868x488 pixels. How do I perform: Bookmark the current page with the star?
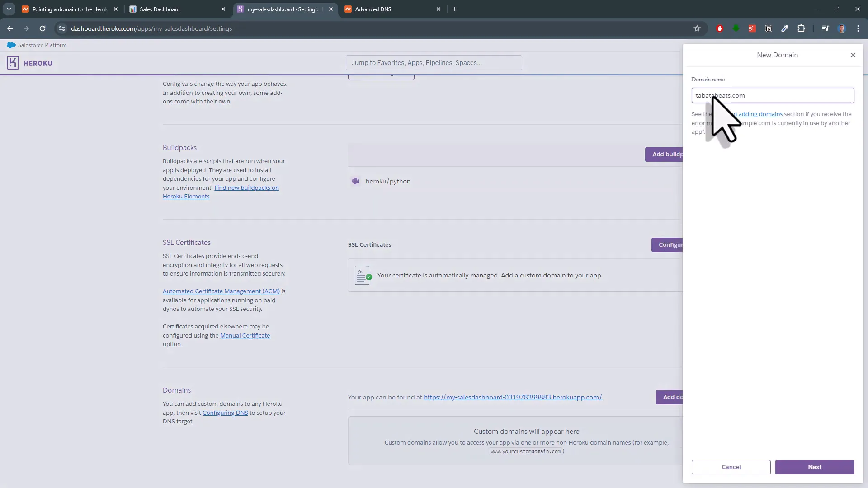pos(697,28)
